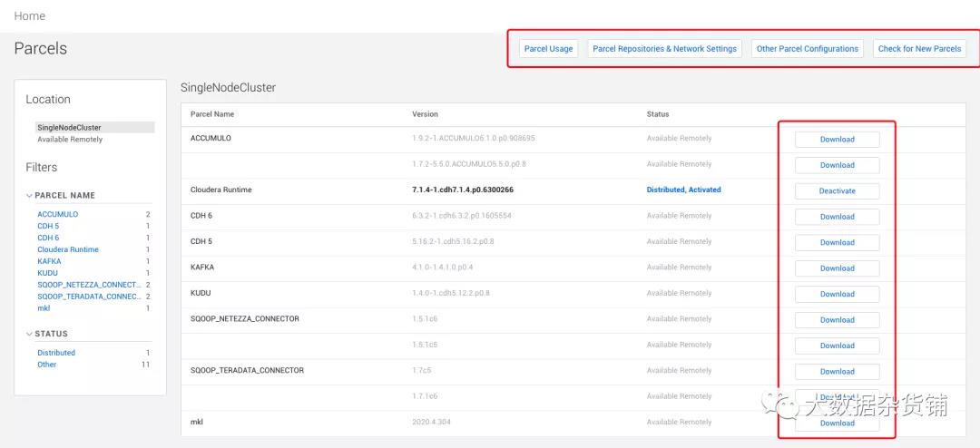Download the CDH 6 parcel
980x448 pixels.
tap(837, 217)
